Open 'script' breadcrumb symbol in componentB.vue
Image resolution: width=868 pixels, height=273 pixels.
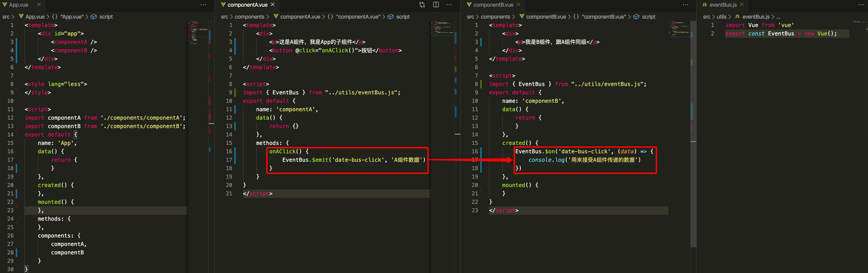[x=648, y=16]
